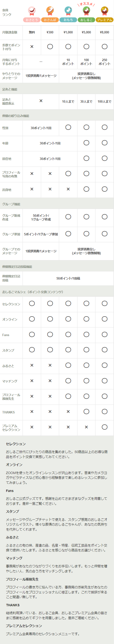The image size is (114, 644).
Task: Click the 250ポイント monthly points cell
Action: click(104, 62)
